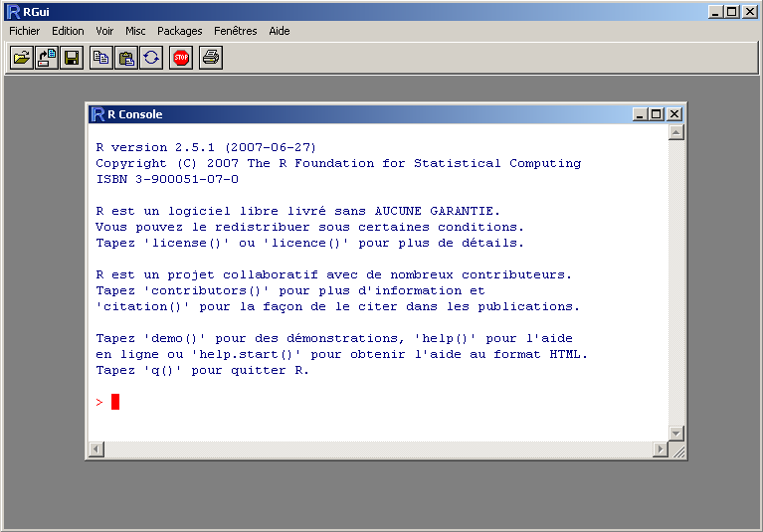This screenshot has height=532, width=763.
Task: Click the console's scroll down arrow
Action: click(676, 434)
